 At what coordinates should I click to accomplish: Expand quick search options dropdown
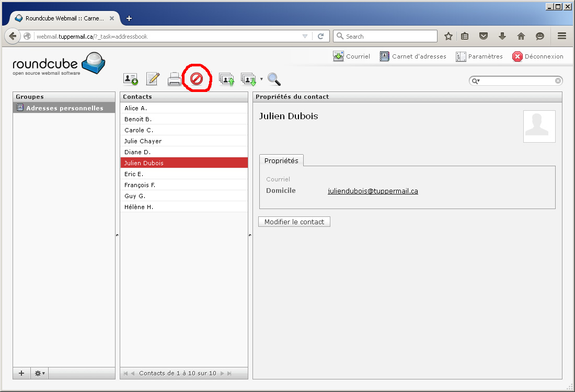[476, 81]
